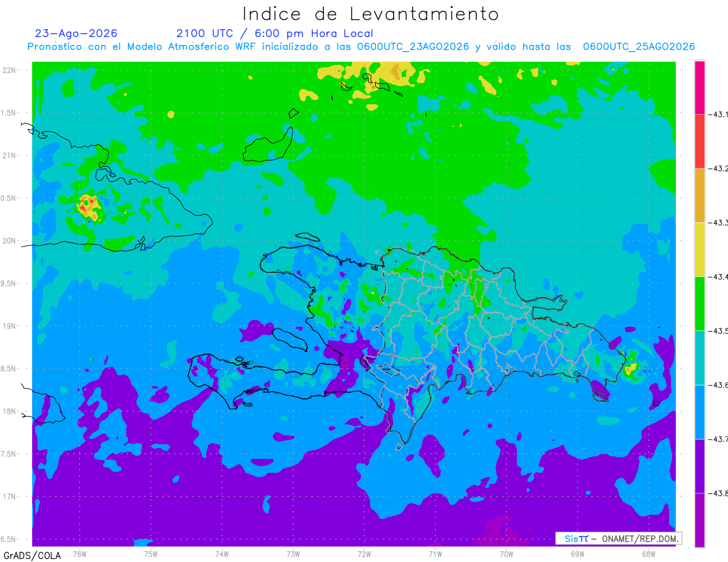Viewport: 728px width, 562px height.
Task: Pick the green swatch between -43.4 and -43.5
Action: (x=699, y=303)
